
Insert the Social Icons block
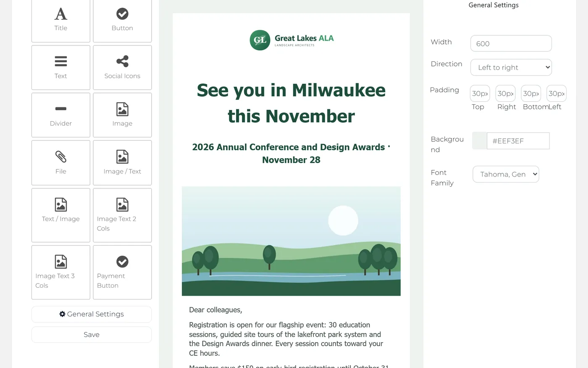pyautogui.click(x=122, y=67)
